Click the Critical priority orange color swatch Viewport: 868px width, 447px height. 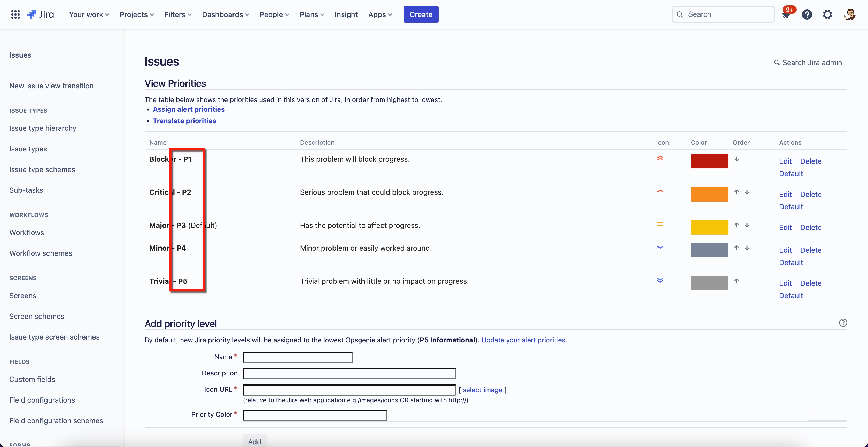[x=709, y=194]
